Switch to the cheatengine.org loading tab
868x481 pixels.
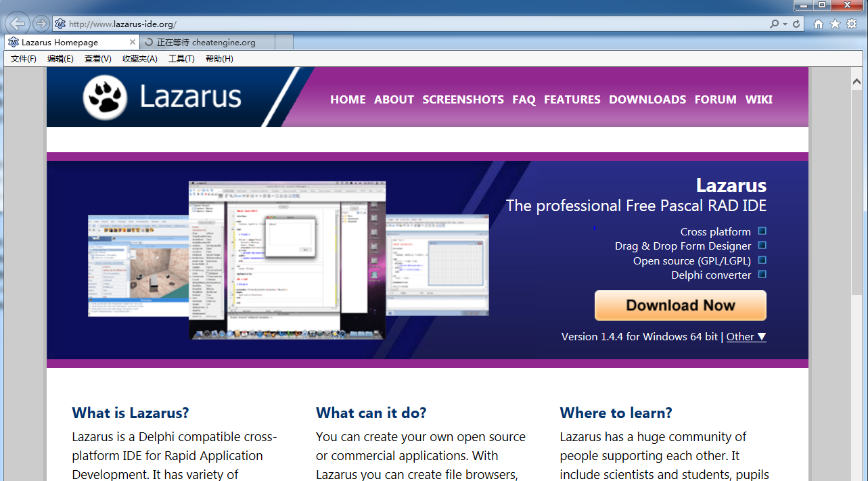coord(206,42)
